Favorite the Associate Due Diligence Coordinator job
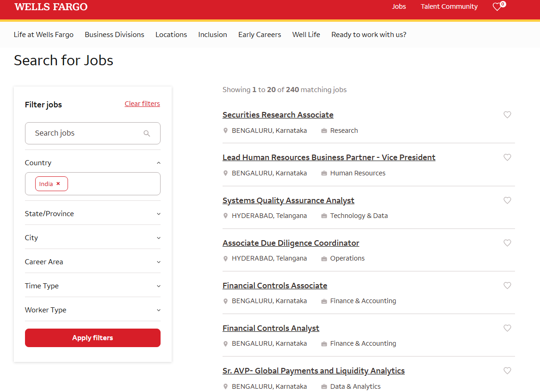Screen dimensions: 540x392 (x=507, y=243)
